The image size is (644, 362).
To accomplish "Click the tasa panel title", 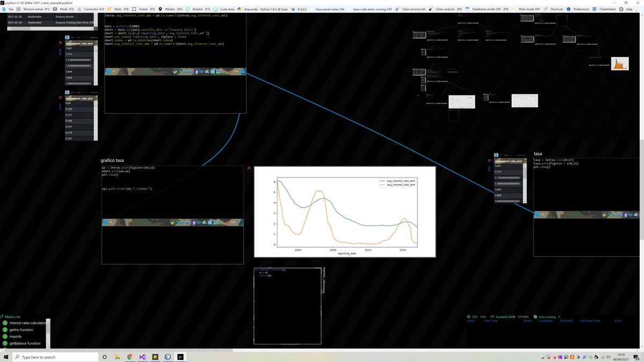I will [538, 154].
